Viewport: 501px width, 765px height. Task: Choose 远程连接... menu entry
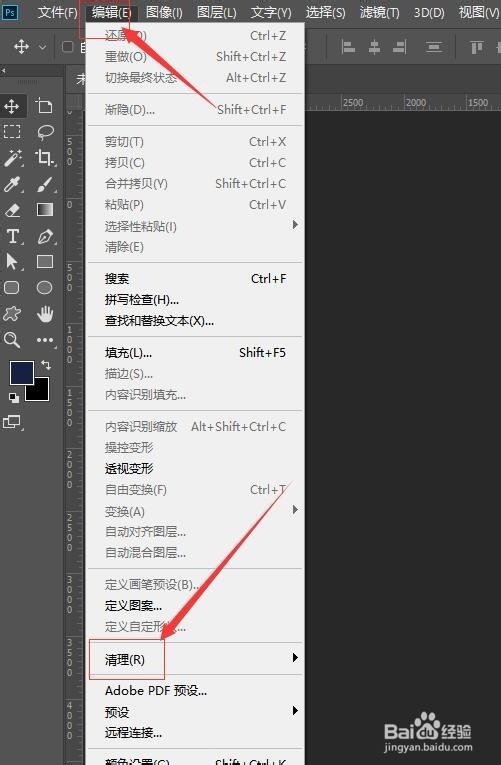[x=195, y=733]
